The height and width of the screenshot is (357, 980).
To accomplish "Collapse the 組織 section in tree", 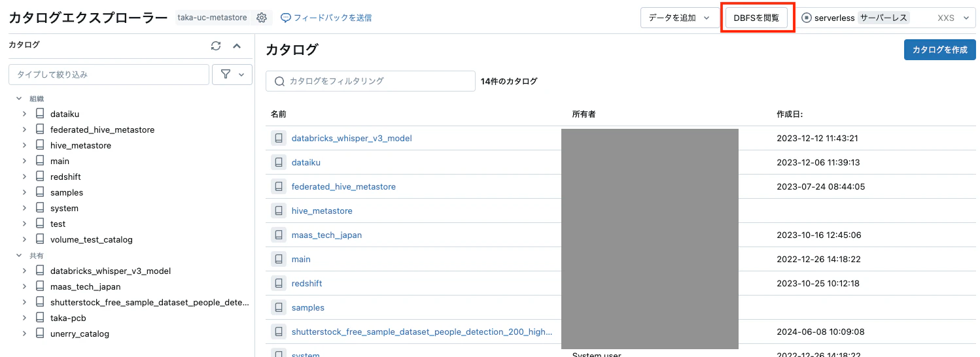I will (x=19, y=98).
